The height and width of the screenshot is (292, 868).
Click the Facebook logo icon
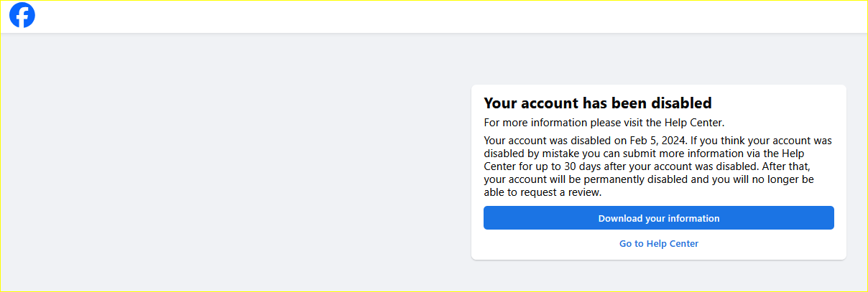[22, 16]
